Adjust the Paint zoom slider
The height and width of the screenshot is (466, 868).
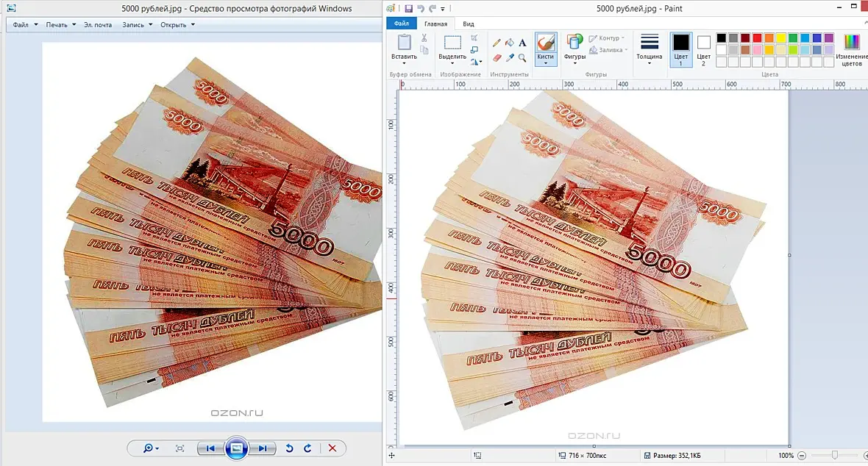[x=835, y=455]
